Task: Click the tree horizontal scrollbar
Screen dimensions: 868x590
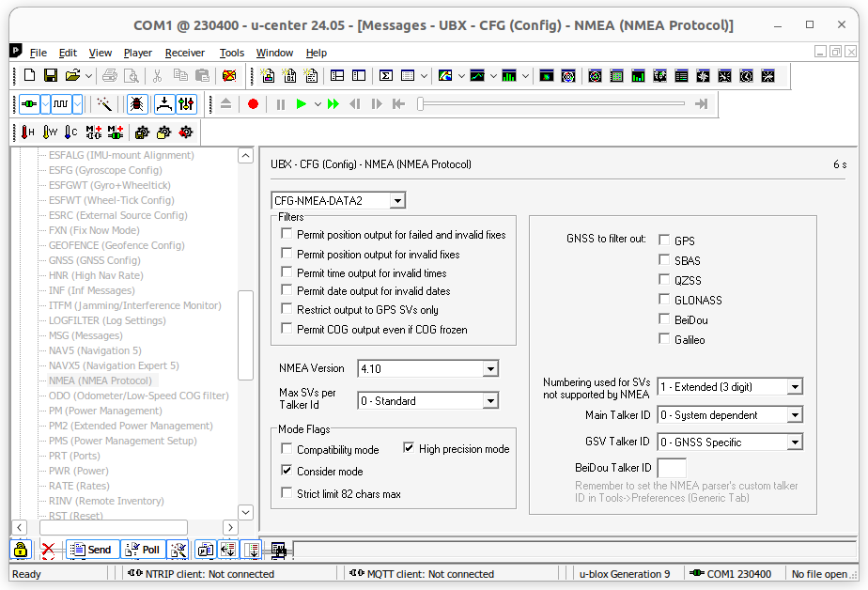Action: (x=114, y=527)
